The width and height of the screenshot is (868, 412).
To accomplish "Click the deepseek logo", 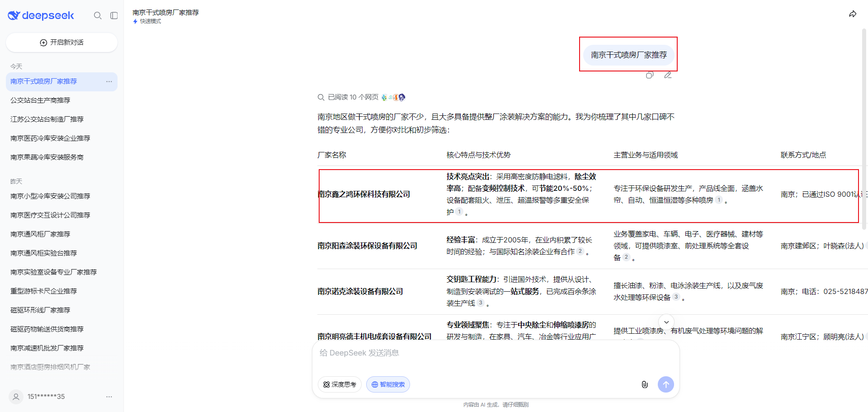I will [x=41, y=15].
